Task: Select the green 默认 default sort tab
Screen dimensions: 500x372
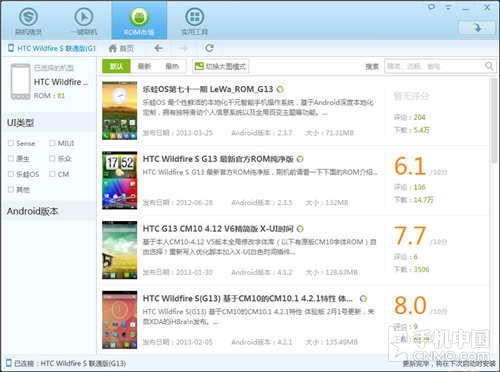Action: tap(116, 66)
